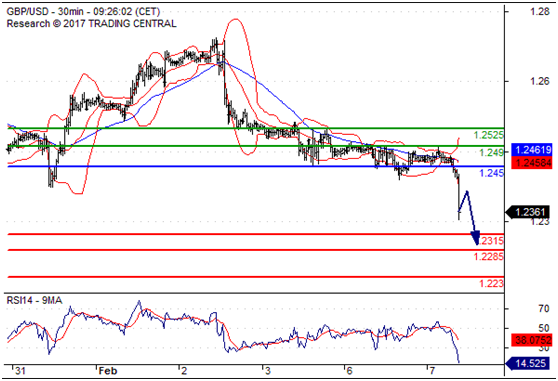This screenshot has width=558, height=381.
Task: Click the GBP/USD - 30min chart title
Action: pyautogui.click(x=83, y=12)
